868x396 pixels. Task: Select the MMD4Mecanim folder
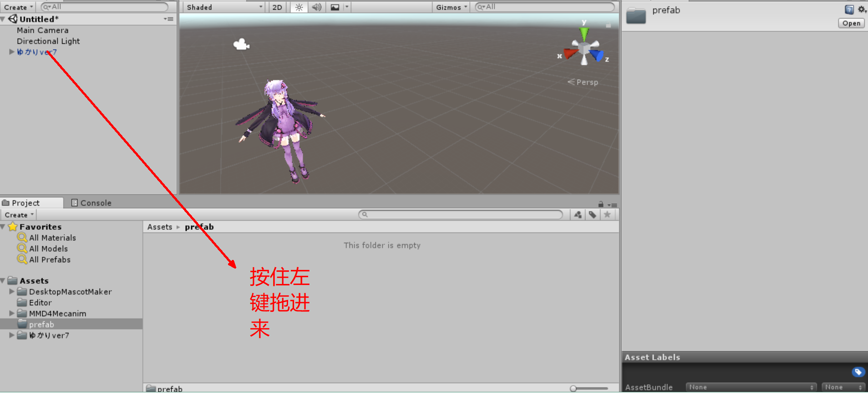(57, 314)
